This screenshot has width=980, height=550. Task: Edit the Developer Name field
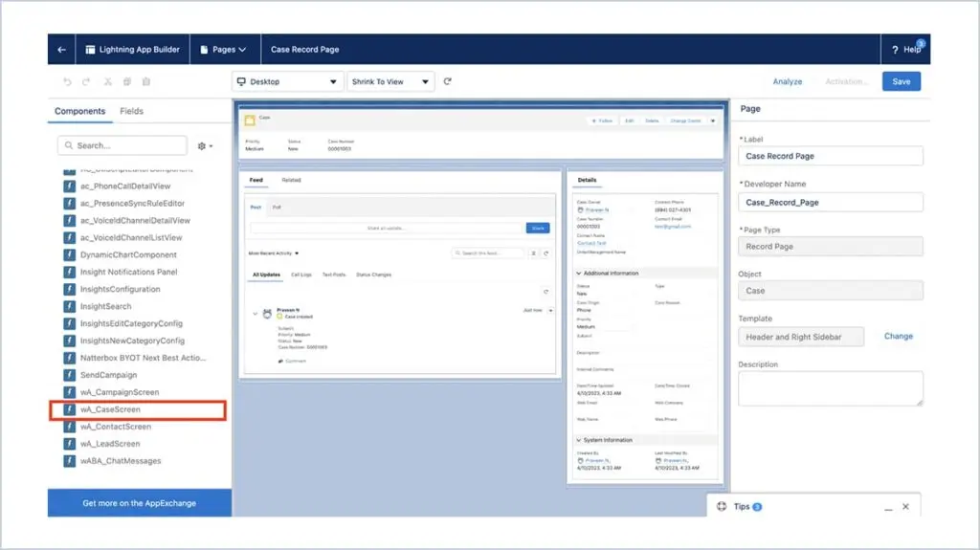[x=831, y=203]
